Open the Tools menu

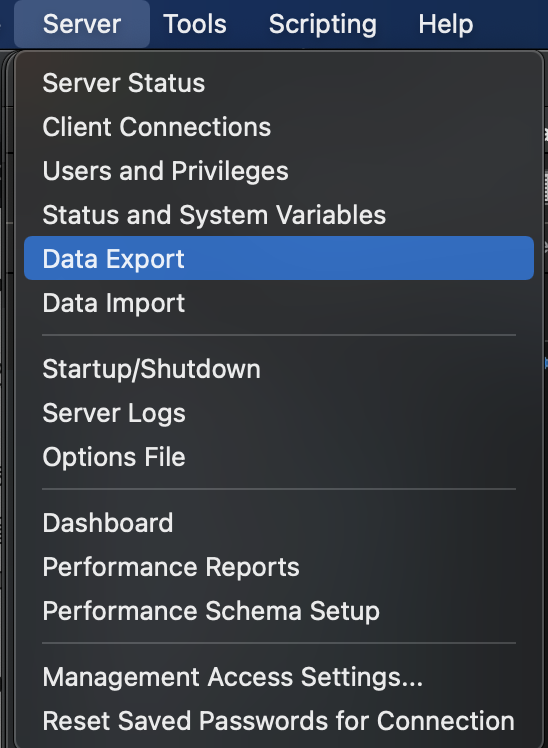tap(195, 24)
